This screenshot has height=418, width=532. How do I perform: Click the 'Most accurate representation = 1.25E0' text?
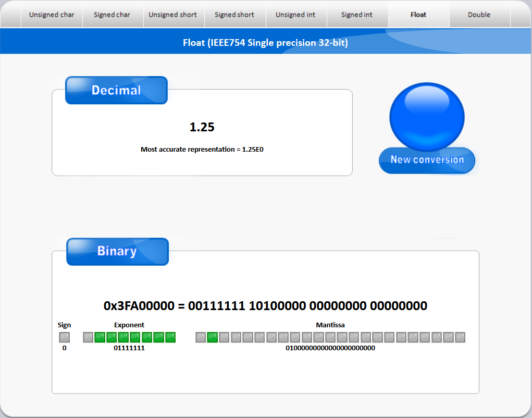click(202, 149)
